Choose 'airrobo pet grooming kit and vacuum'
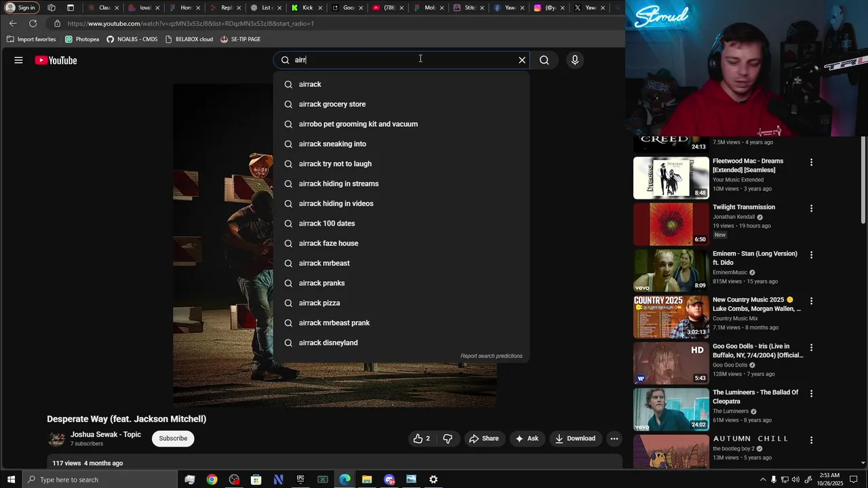Viewport: 868px width, 488px height. tap(401, 124)
